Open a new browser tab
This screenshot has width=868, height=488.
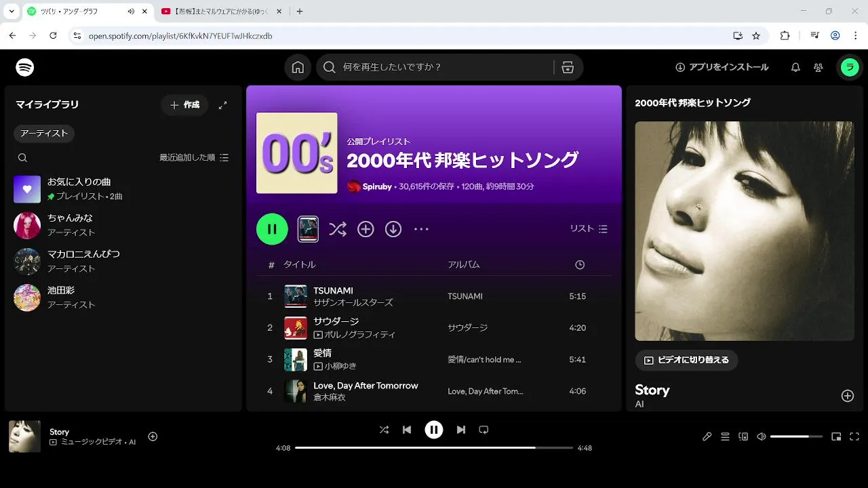(300, 11)
